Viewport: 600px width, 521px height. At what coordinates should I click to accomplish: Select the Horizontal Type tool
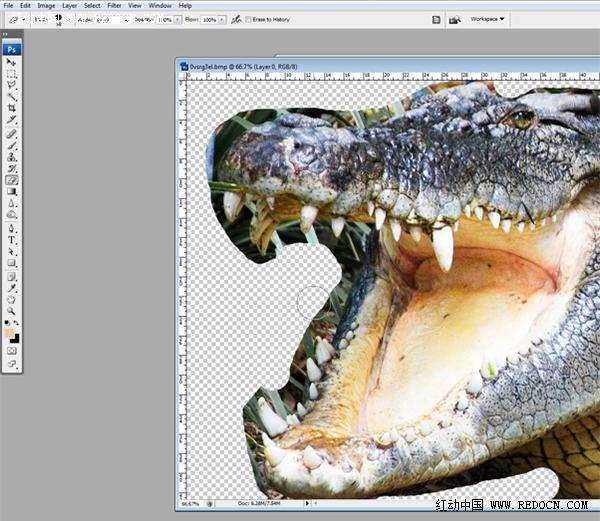(x=12, y=240)
